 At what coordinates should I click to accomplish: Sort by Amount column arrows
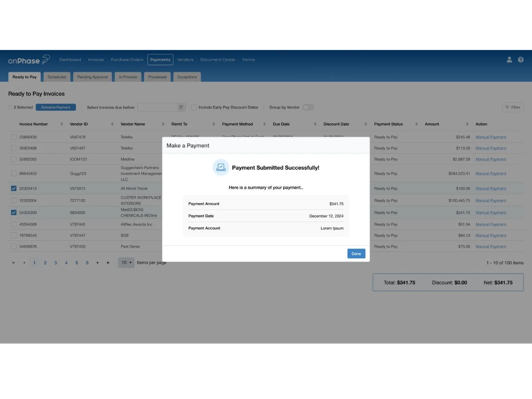coord(467,124)
